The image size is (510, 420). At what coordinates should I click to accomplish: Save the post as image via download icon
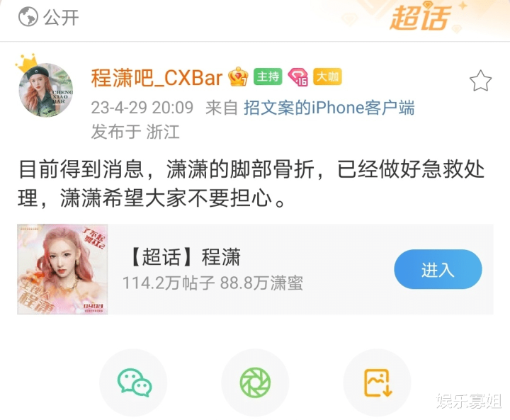[378, 382]
